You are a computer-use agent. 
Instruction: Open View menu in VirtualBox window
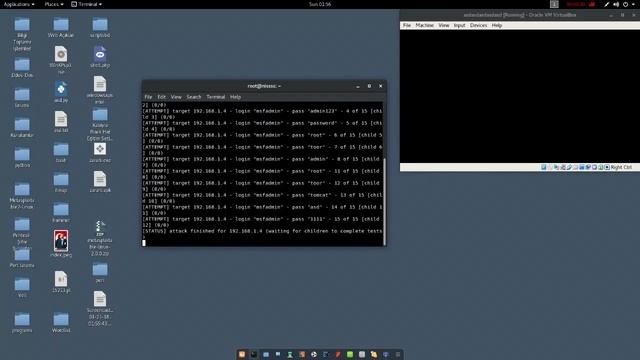[444, 25]
